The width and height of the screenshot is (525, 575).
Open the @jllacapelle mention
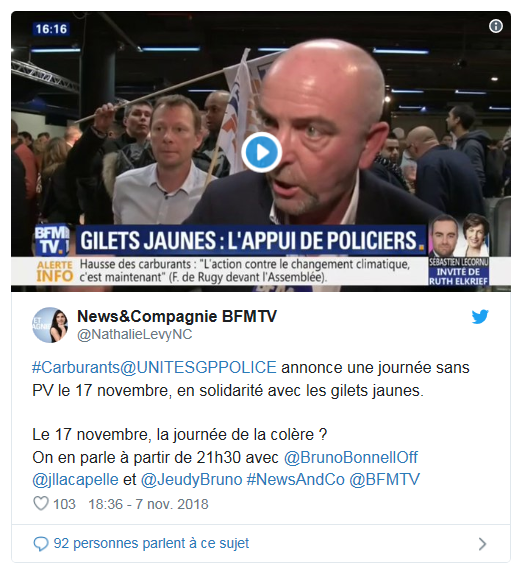tap(76, 480)
